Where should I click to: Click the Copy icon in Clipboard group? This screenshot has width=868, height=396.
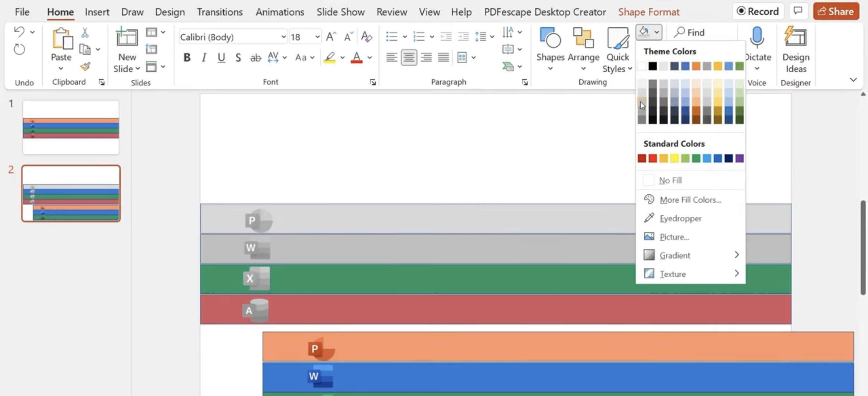(x=85, y=49)
